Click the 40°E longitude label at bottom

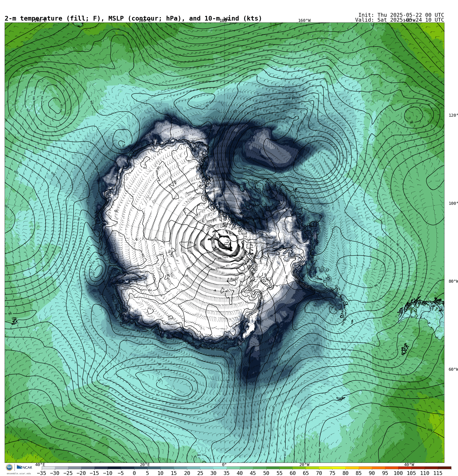coord(40,465)
